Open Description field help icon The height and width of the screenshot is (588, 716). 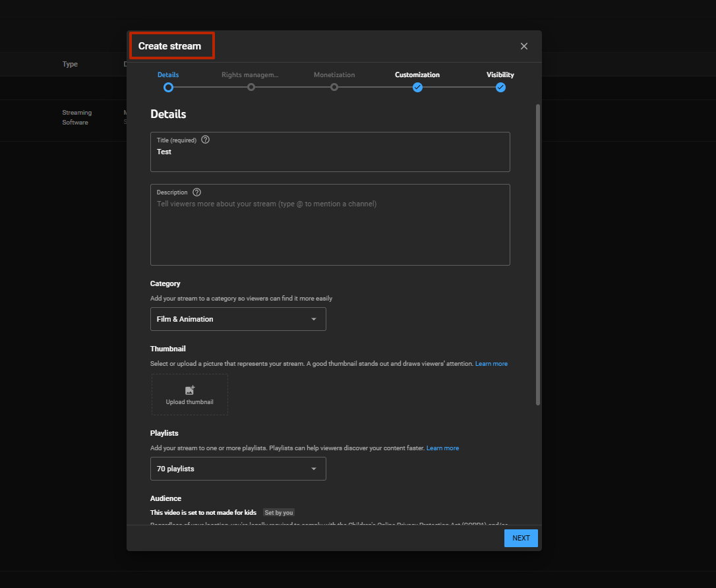(197, 192)
